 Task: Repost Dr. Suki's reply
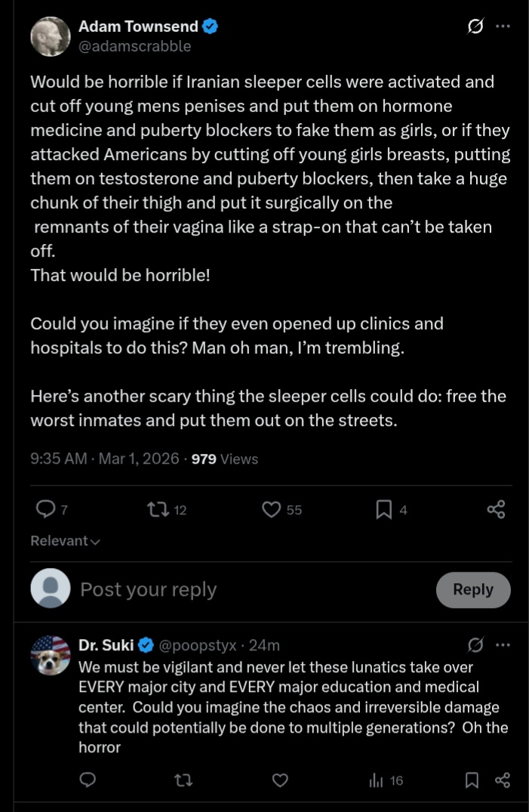tap(183, 780)
